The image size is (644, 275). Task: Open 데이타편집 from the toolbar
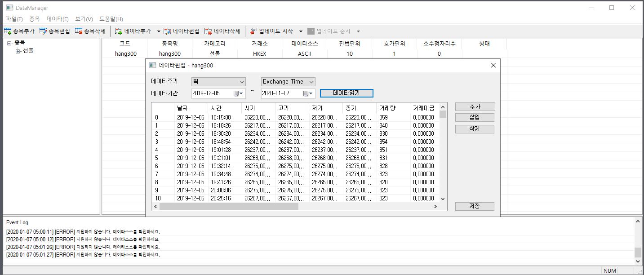(x=167, y=31)
